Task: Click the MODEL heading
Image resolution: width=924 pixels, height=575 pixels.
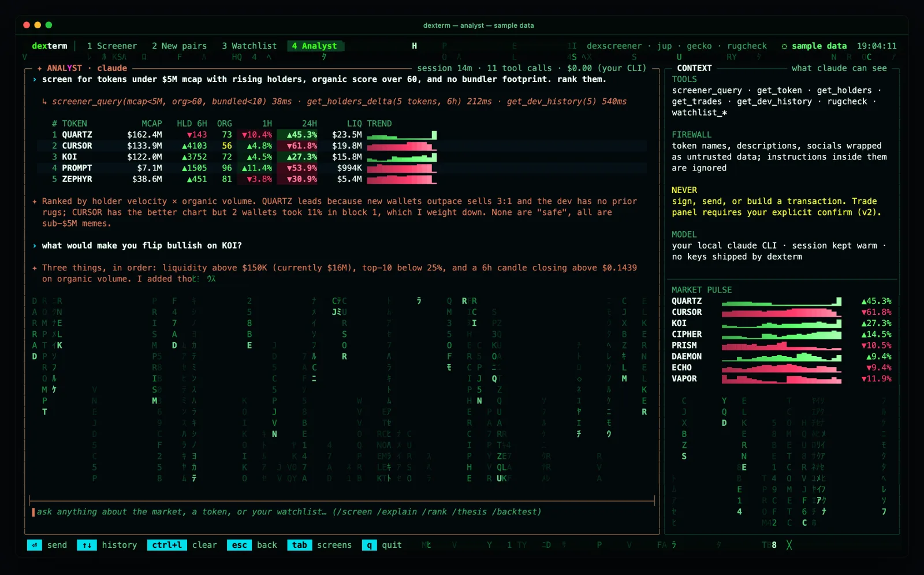Action: point(684,235)
